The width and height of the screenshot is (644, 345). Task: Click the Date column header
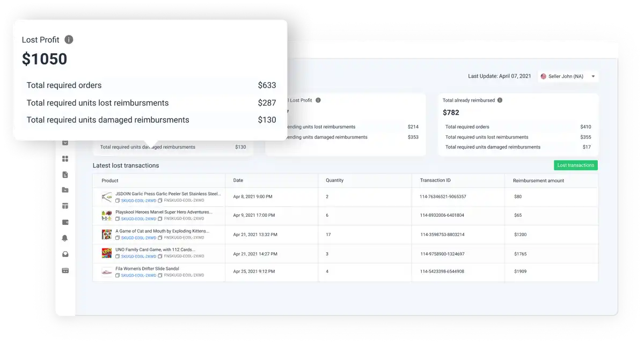coord(238,181)
